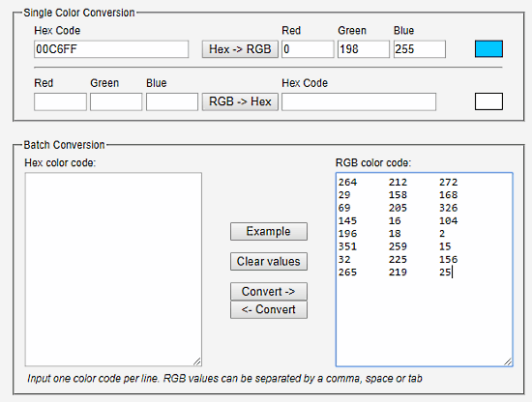
Task: Click the Blue output field showing 255
Action: click(420, 49)
